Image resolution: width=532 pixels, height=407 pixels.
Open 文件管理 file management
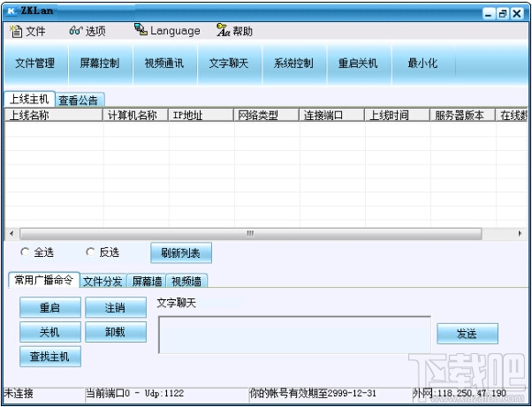(x=35, y=64)
